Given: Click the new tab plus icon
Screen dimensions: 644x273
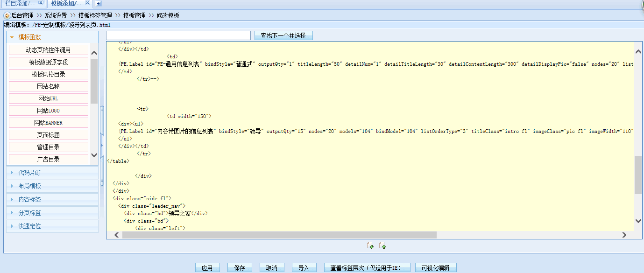Looking at the screenshot, I should (x=98, y=4).
